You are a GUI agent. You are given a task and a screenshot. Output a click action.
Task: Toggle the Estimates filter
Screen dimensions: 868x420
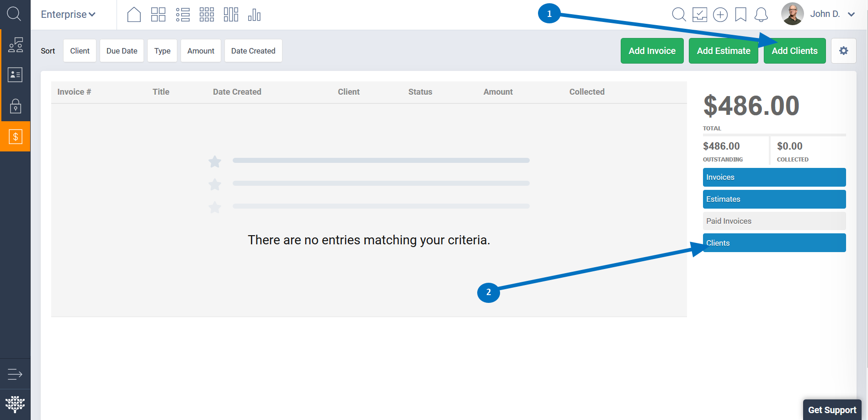pos(774,199)
